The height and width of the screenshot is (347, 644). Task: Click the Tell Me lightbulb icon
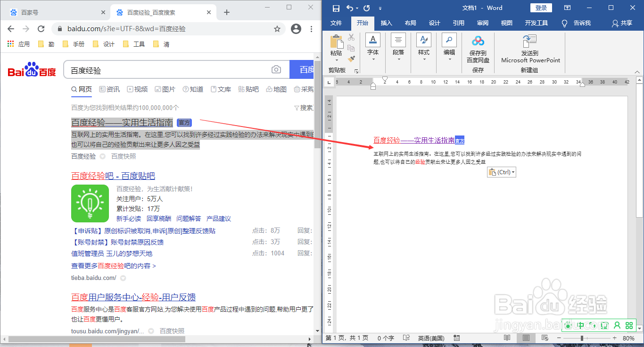click(x=564, y=23)
